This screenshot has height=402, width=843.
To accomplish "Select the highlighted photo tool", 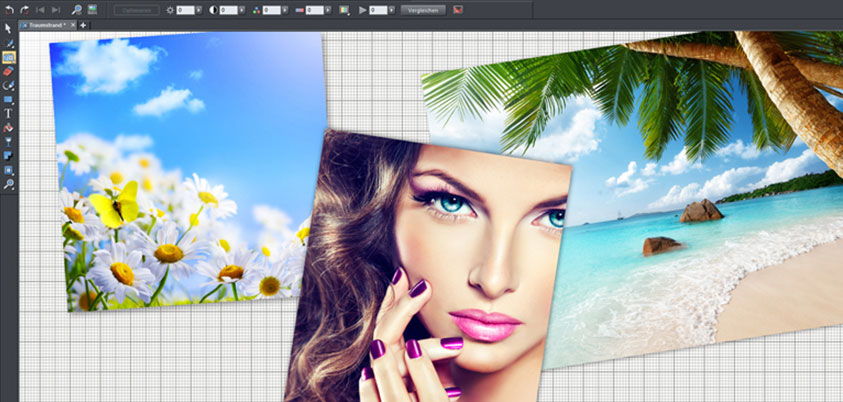I will (x=9, y=58).
